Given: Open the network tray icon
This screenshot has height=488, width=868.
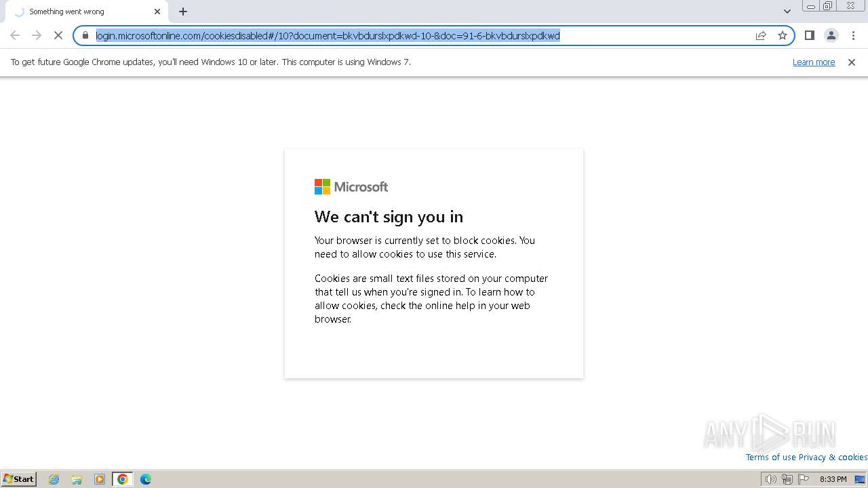Looking at the screenshot, I should pos(787,479).
